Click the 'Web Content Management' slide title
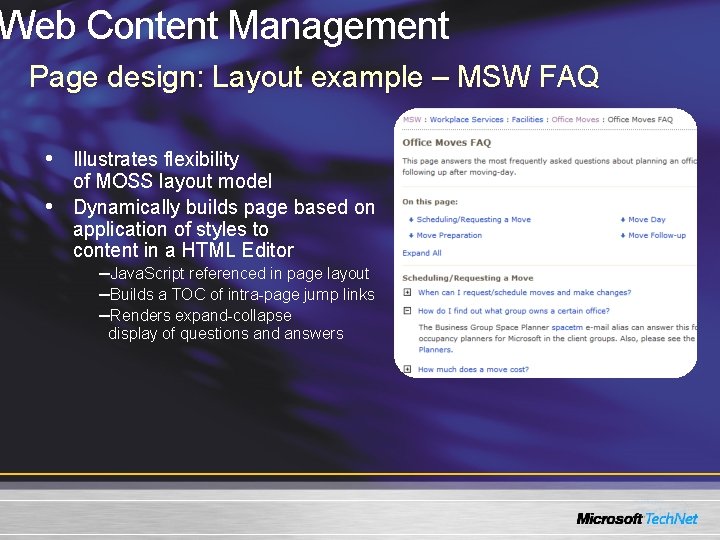This screenshot has width=720, height=540. [x=225, y=26]
